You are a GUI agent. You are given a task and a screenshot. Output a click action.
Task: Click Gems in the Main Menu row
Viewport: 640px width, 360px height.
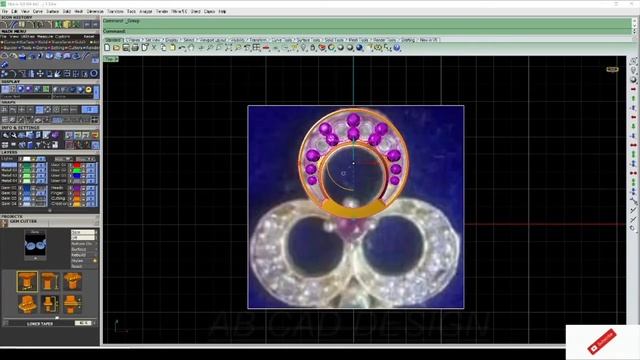click(43, 48)
